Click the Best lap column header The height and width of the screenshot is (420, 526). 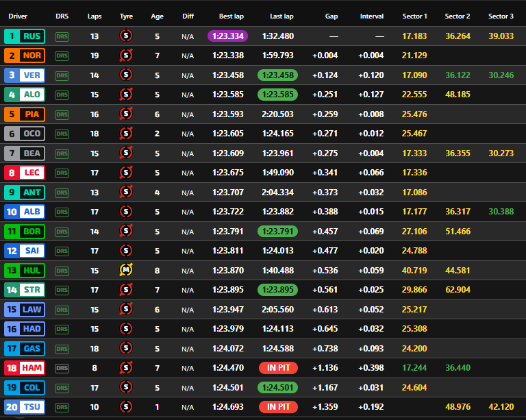(x=231, y=16)
